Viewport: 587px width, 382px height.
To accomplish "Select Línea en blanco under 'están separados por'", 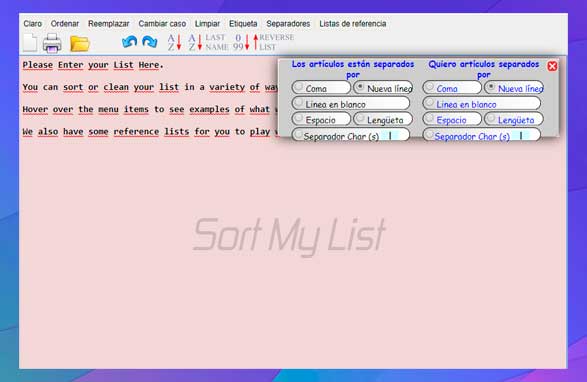I will point(351,104).
